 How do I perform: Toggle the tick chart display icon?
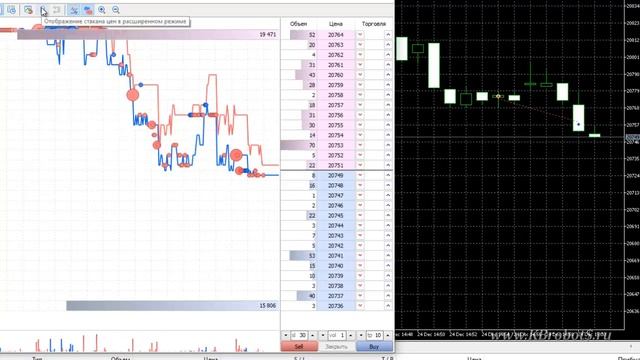point(73,10)
